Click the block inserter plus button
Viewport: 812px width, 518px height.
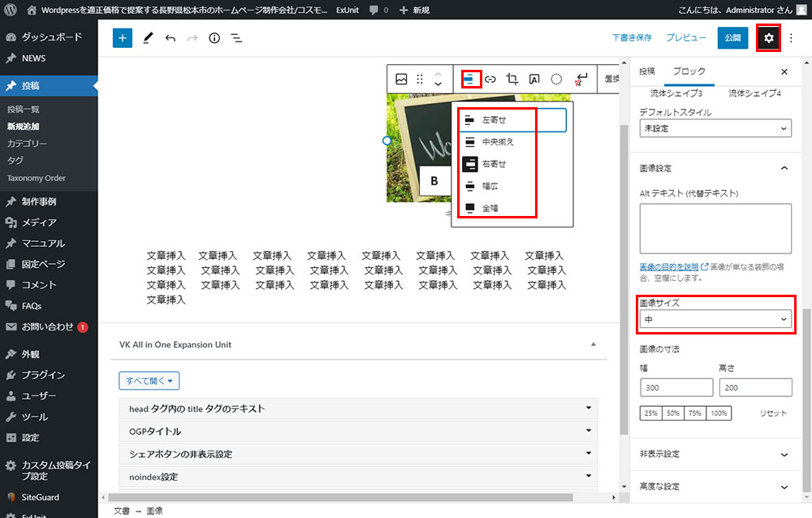point(123,38)
